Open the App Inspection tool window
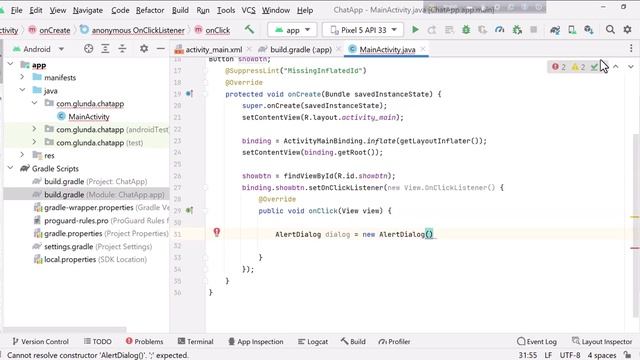The height and width of the screenshot is (360, 640). click(x=256, y=341)
